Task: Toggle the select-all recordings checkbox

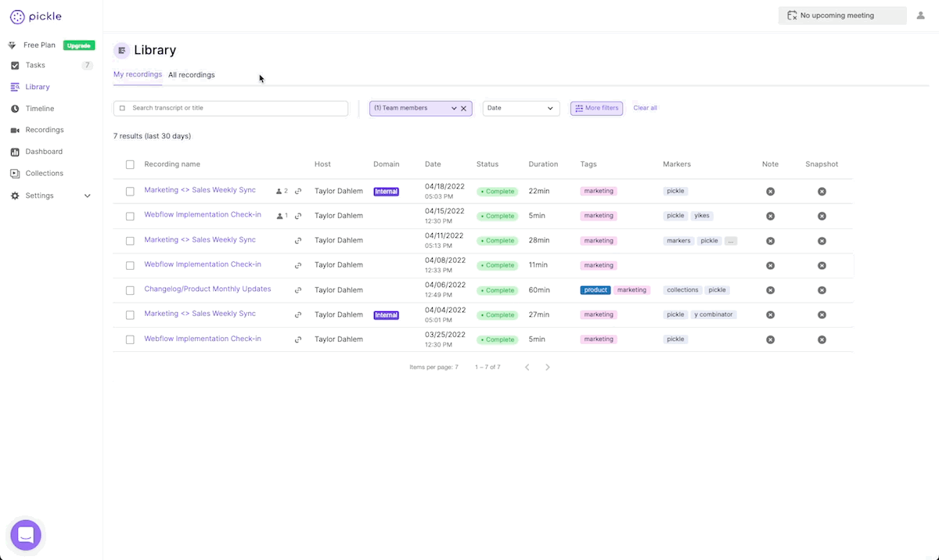Action: click(x=130, y=164)
